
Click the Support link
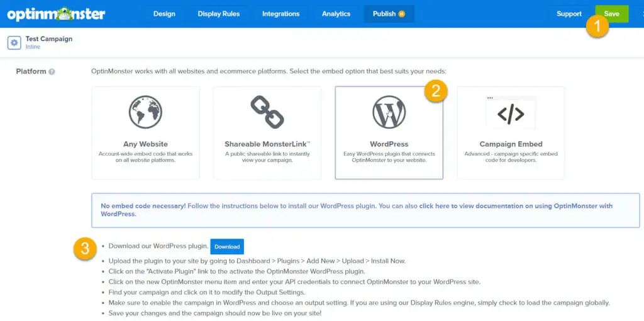[569, 14]
